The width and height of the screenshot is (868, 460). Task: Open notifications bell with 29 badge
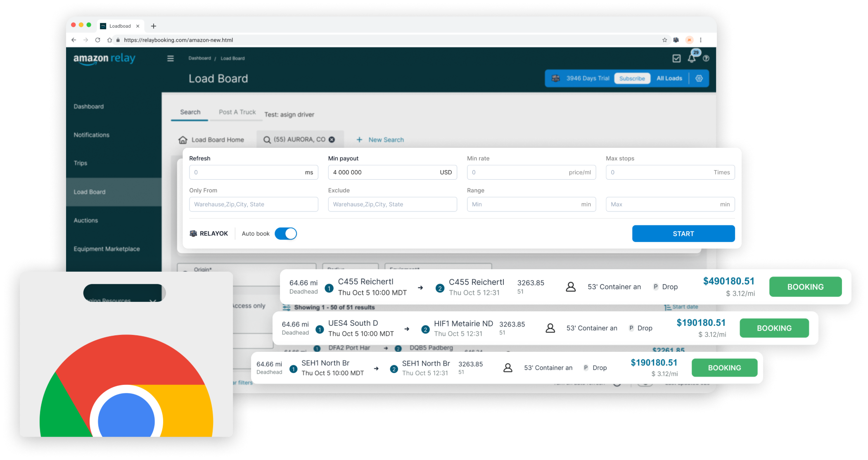coord(692,58)
